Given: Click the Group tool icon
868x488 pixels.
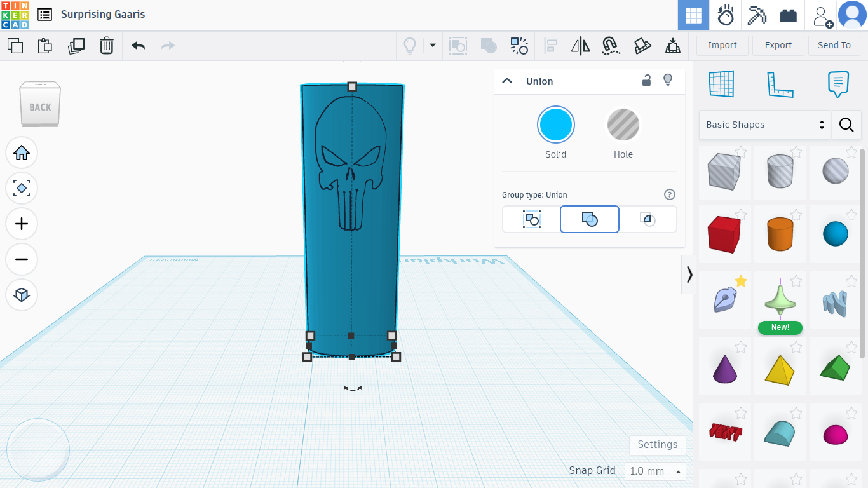Looking at the screenshot, I should click(458, 46).
